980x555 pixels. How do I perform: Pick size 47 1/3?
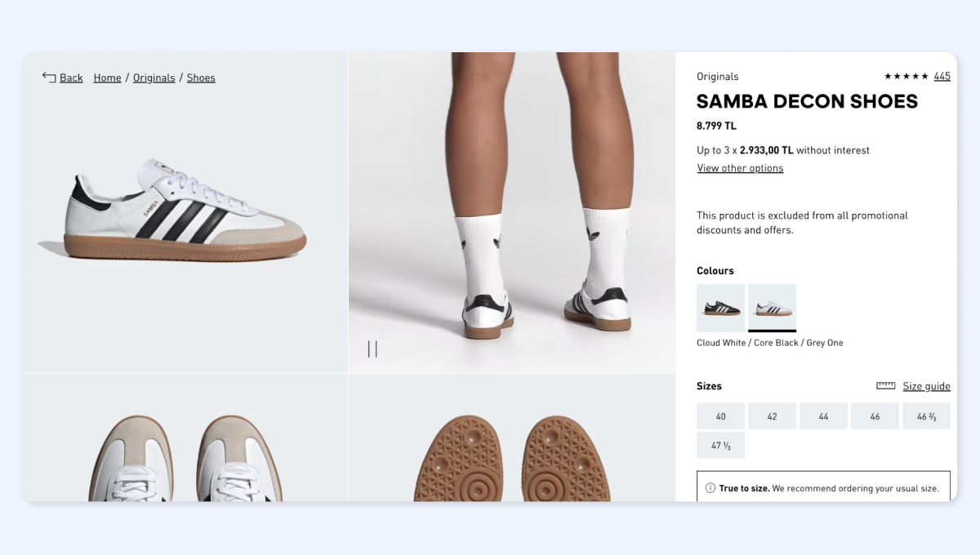(x=720, y=446)
